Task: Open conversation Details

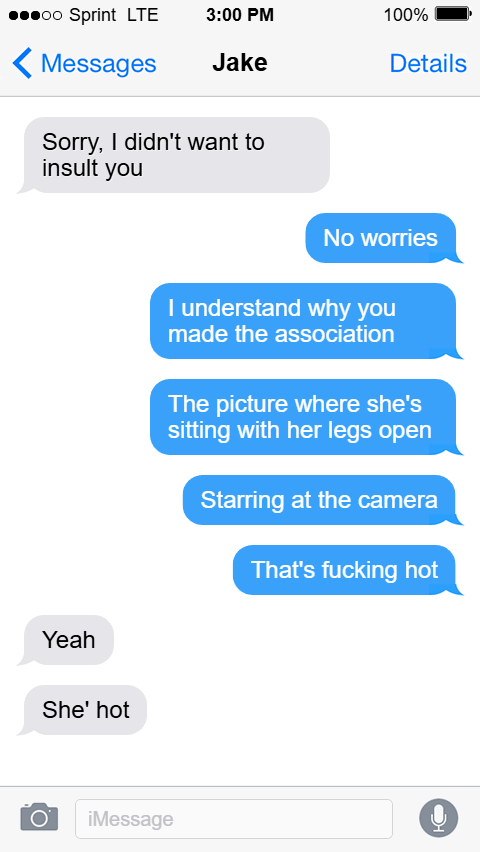Action: pyautogui.click(x=428, y=64)
